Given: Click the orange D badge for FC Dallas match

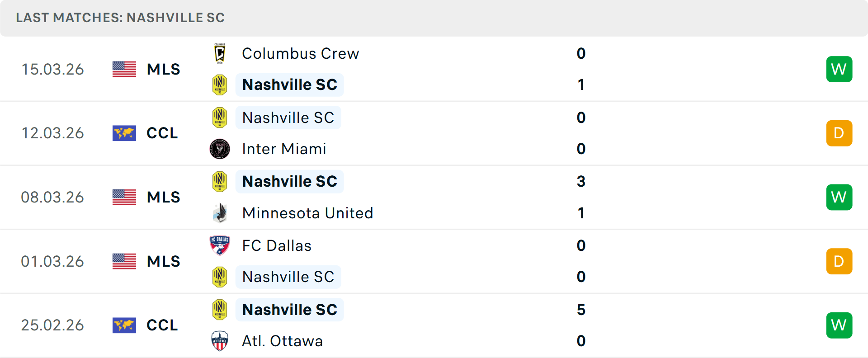Looking at the screenshot, I should click(x=839, y=261).
